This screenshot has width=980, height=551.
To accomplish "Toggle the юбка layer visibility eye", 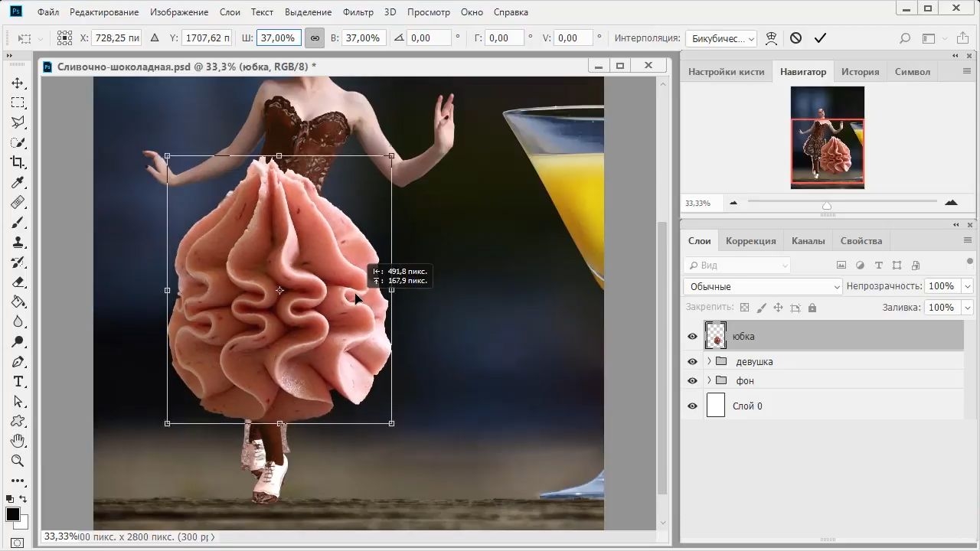I will (692, 336).
